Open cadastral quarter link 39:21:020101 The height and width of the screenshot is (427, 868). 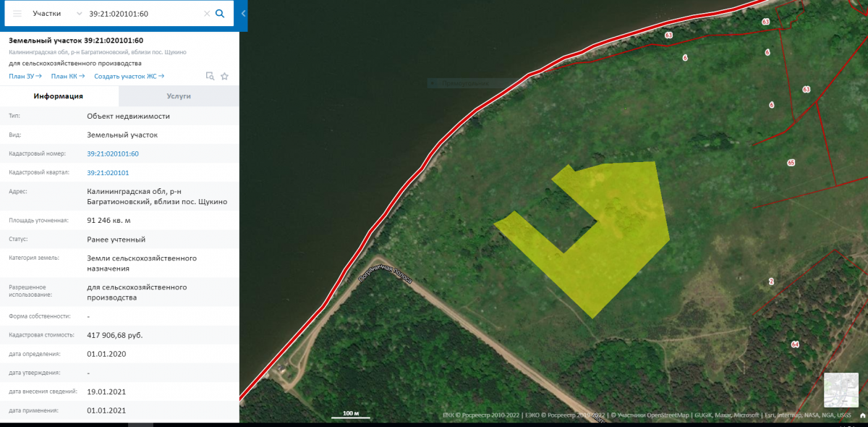108,172
